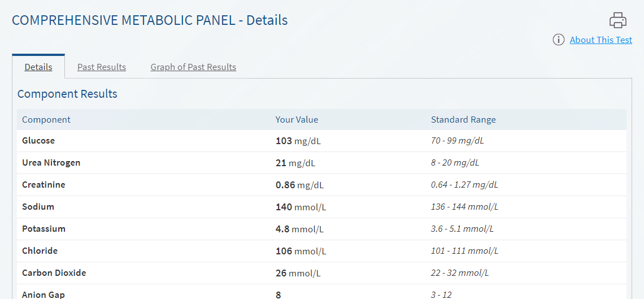Switch to the Past Results tab

(102, 67)
